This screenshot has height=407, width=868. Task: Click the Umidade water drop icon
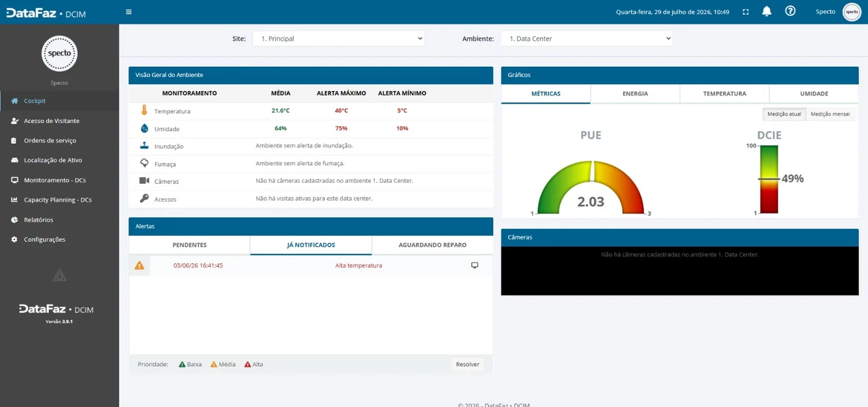(144, 128)
